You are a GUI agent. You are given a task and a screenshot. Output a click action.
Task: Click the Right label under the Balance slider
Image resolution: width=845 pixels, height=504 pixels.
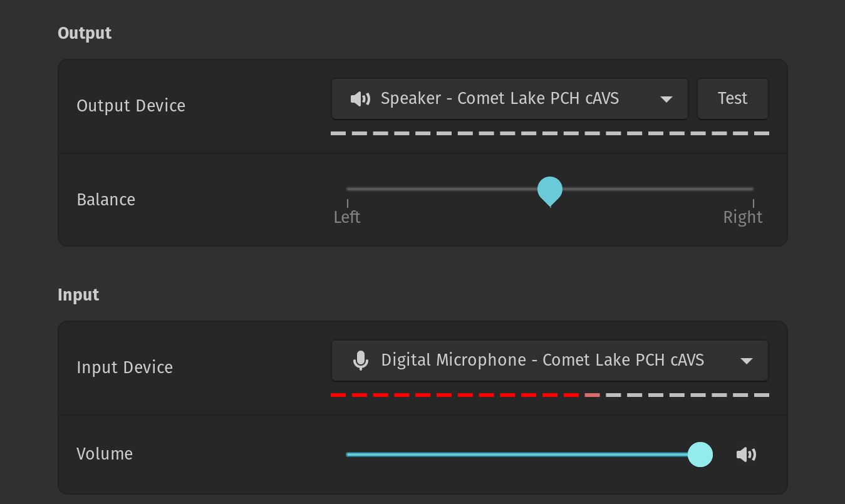742,217
